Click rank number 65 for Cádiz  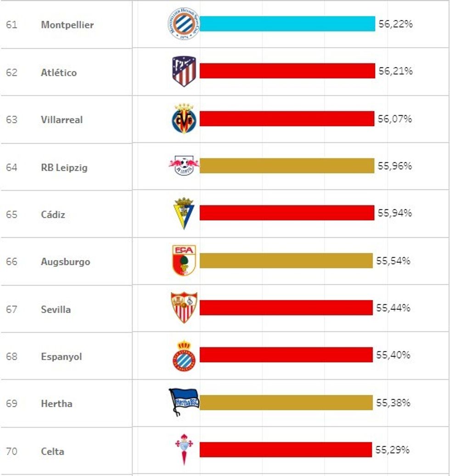[11, 214]
